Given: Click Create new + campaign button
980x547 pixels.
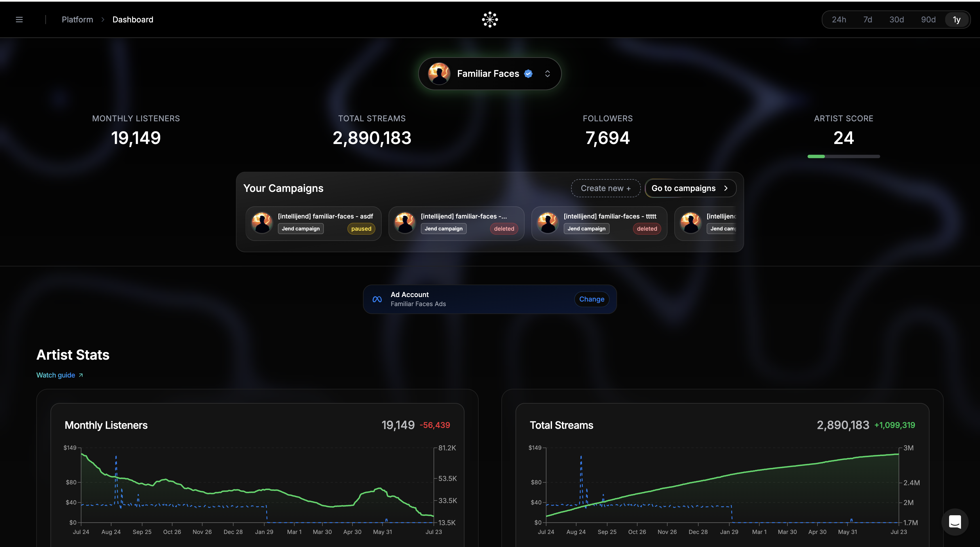Looking at the screenshot, I should click(x=606, y=188).
